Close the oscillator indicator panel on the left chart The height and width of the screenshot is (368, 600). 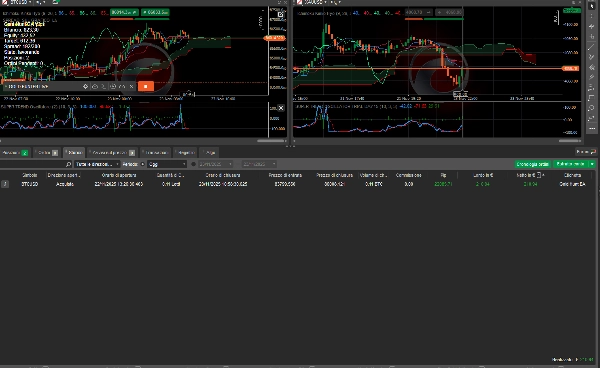[281, 108]
